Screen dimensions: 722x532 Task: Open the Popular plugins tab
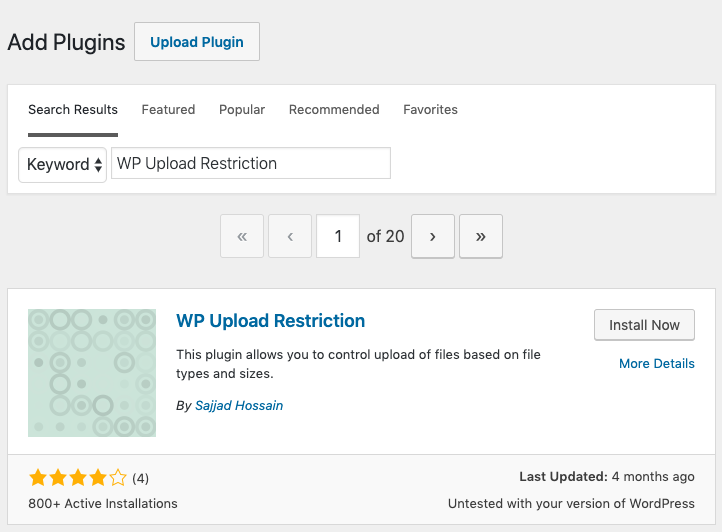242,110
